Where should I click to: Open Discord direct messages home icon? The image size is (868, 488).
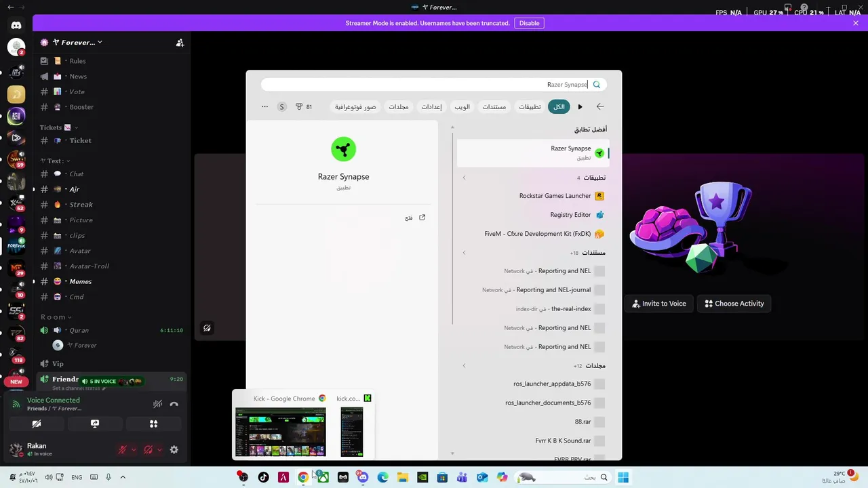coord(16,25)
